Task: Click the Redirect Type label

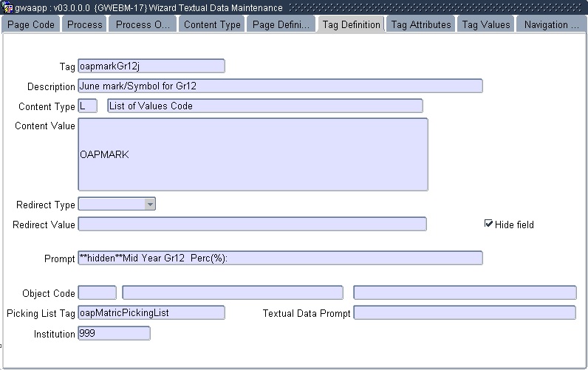Action: 46,205
